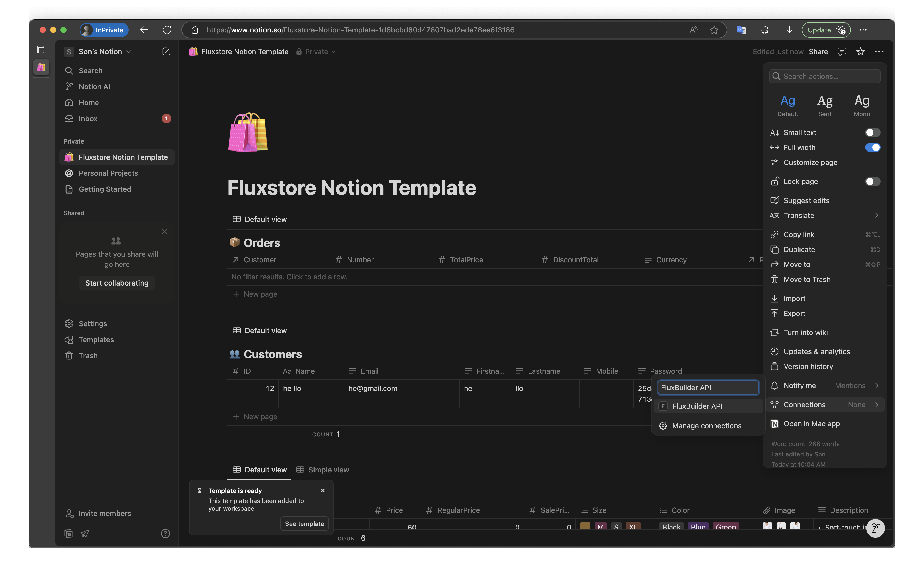The width and height of the screenshot is (924, 586).
Task: Expand the Translate submenu
Action: coord(876,215)
